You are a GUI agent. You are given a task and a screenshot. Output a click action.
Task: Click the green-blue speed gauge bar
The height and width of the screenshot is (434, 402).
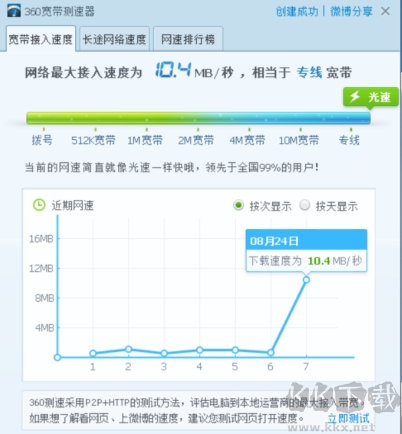click(x=198, y=118)
